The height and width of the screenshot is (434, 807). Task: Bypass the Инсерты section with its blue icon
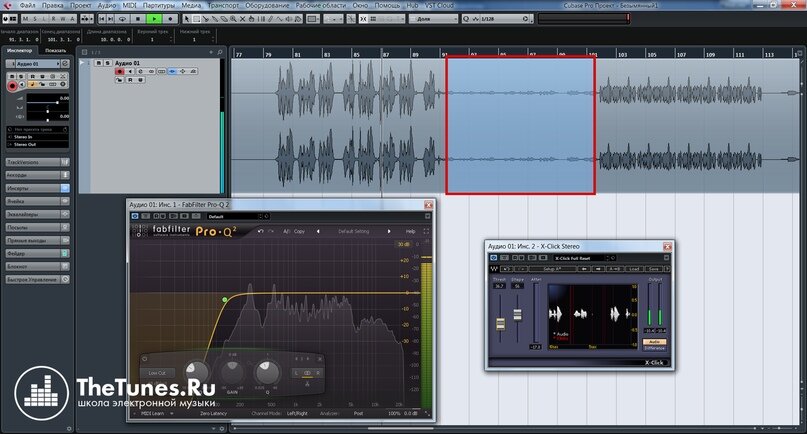pyautogui.click(x=65, y=188)
